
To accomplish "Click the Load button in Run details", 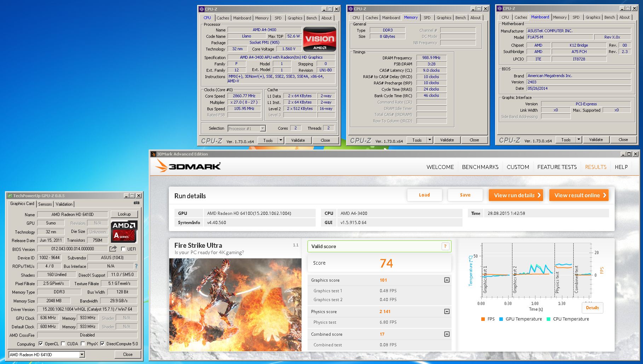I will pyautogui.click(x=424, y=195).
